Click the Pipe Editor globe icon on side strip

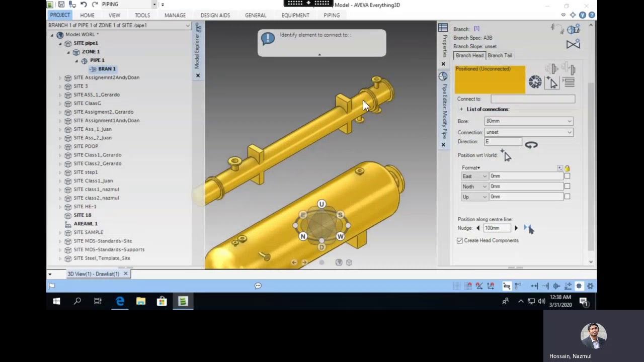tap(443, 76)
